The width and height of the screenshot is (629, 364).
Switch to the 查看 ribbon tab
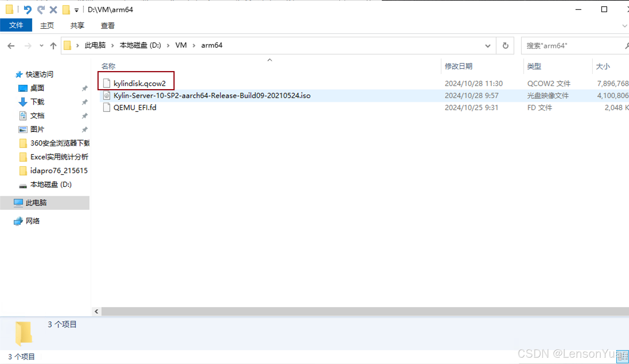[108, 26]
